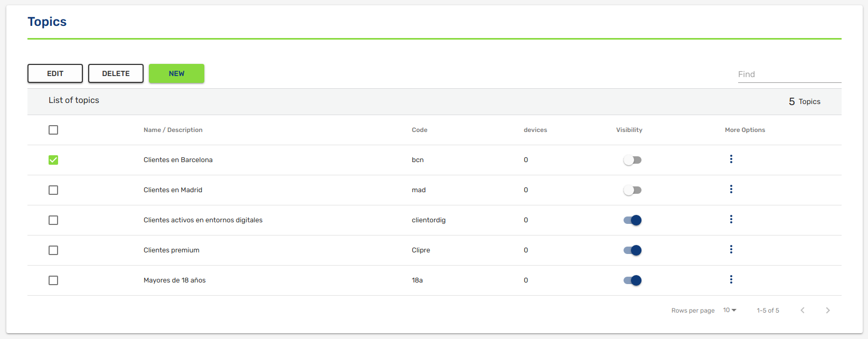The width and height of the screenshot is (868, 339).
Task: Click the Name / Description column header
Action: (173, 130)
